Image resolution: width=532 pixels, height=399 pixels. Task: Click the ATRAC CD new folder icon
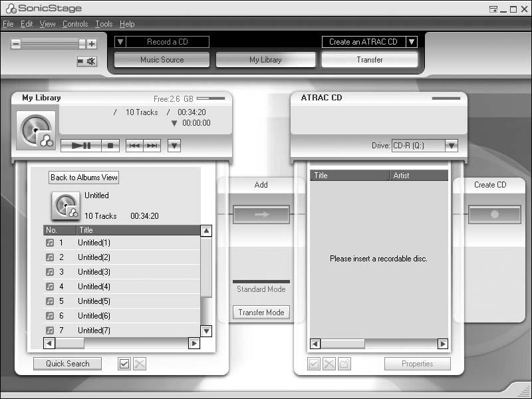point(344,364)
